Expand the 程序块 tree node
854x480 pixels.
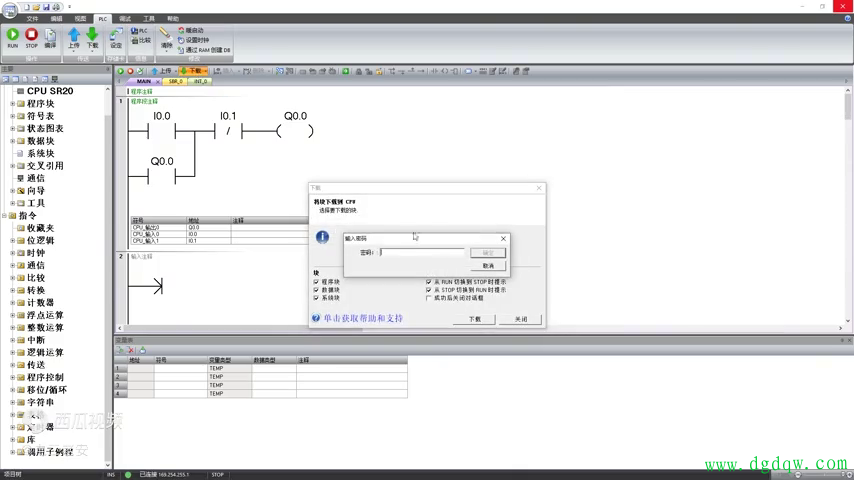click(x=13, y=104)
